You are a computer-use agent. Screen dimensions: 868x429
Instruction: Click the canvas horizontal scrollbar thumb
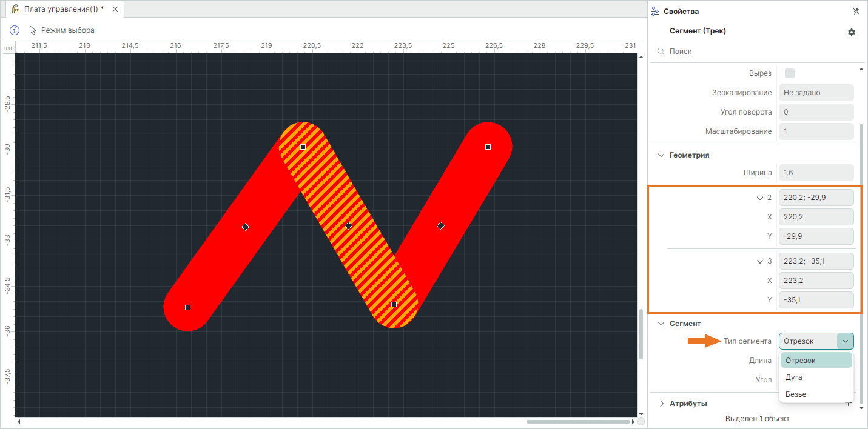[x=578, y=422]
